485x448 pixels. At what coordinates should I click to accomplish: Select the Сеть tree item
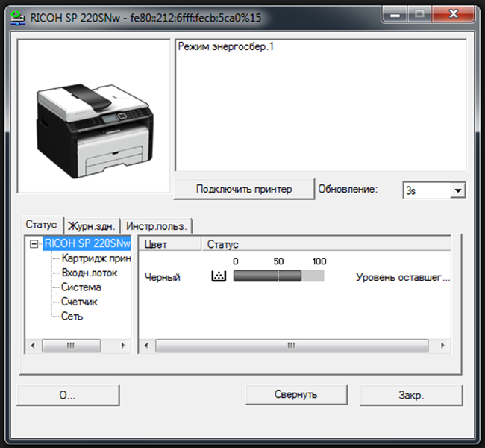click(72, 317)
